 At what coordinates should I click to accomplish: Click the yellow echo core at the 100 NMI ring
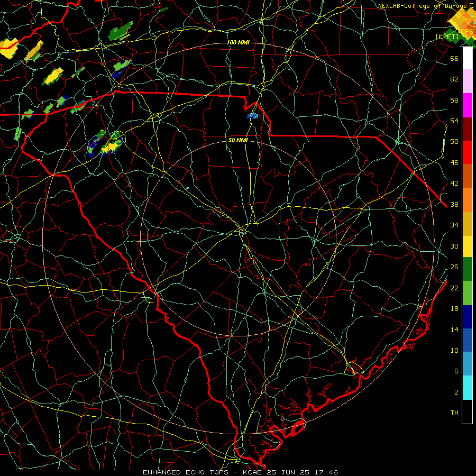110,147
